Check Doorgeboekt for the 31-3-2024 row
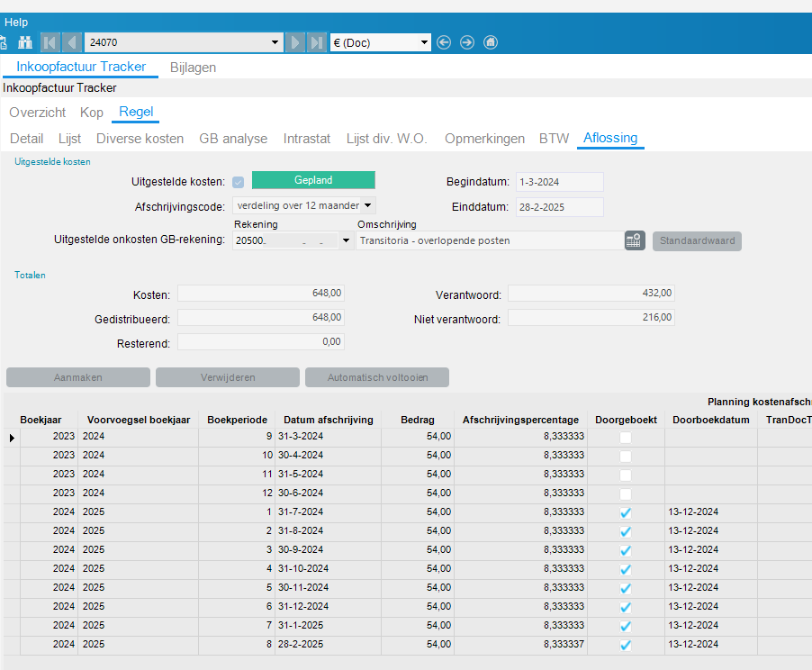The height and width of the screenshot is (670, 812). [x=626, y=437]
